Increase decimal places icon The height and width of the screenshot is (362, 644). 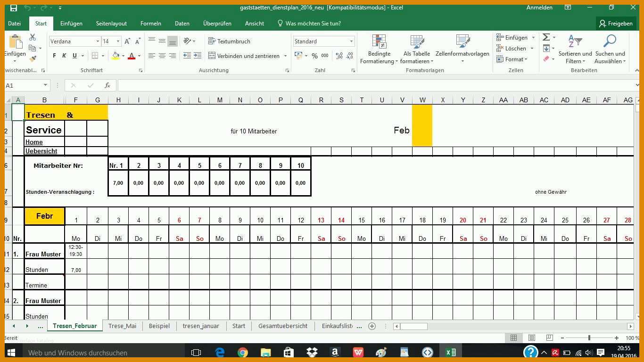tap(339, 56)
